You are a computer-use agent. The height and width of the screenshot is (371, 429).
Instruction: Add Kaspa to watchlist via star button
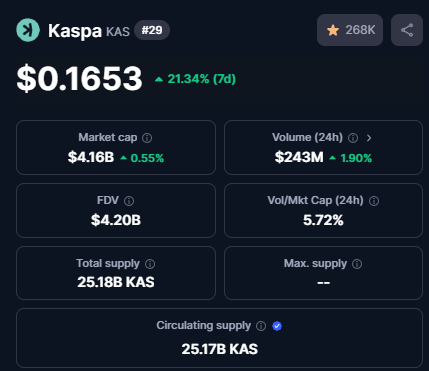350,30
